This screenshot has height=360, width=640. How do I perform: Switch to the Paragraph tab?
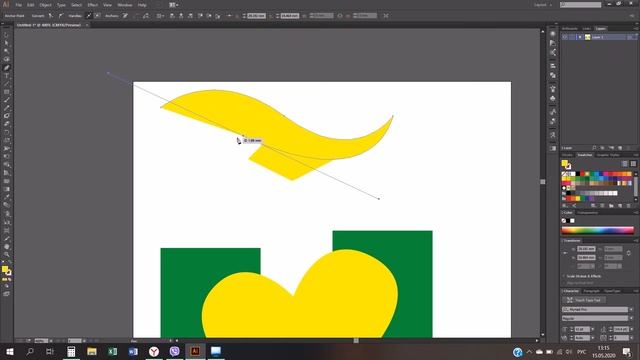[x=591, y=291]
